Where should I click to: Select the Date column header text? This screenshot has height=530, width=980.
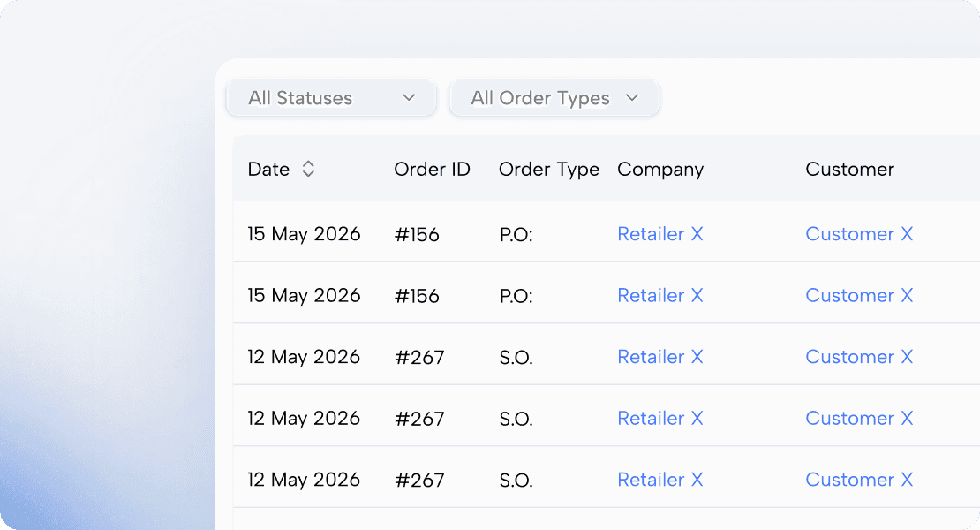coord(268,169)
